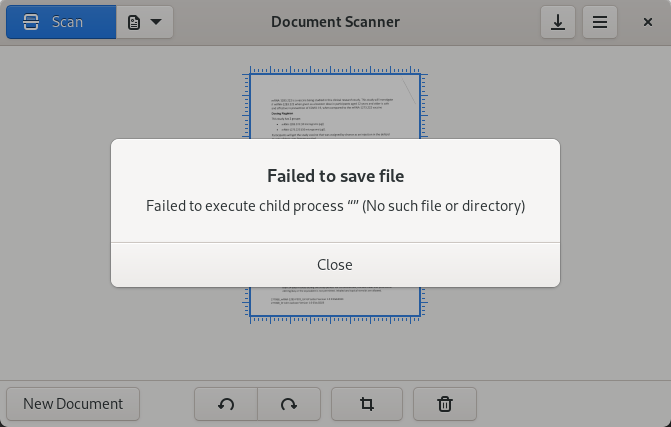Start a New Document
The height and width of the screenshot is (427, 671).
pos(73,404)
